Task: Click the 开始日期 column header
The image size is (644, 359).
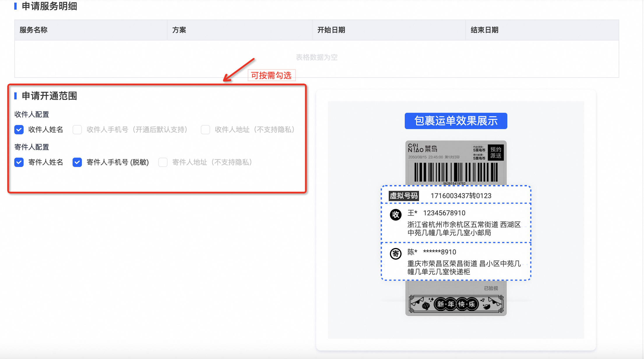Action: tap(389, 30)
